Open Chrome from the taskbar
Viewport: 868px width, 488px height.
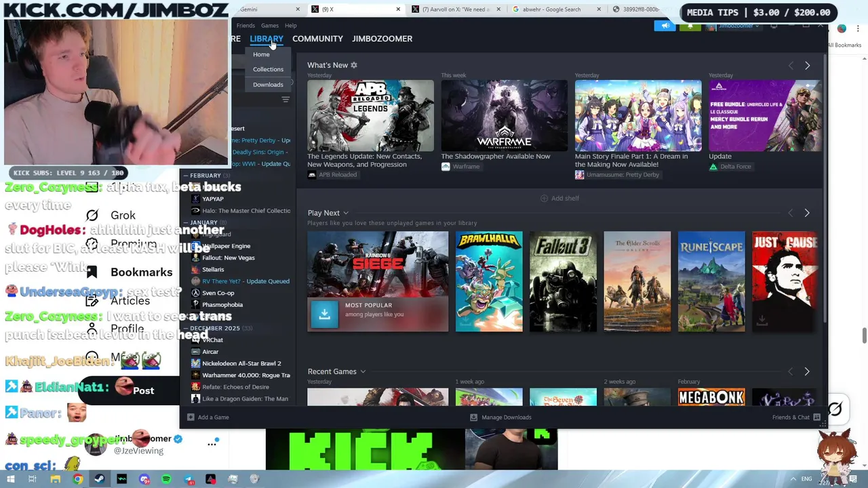77,479
